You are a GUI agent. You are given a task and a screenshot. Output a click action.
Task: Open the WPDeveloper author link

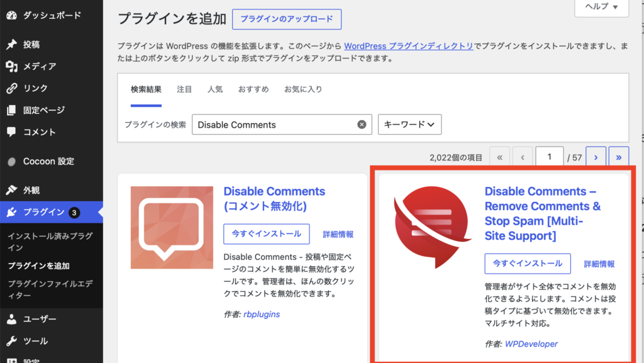pos(531,343)
